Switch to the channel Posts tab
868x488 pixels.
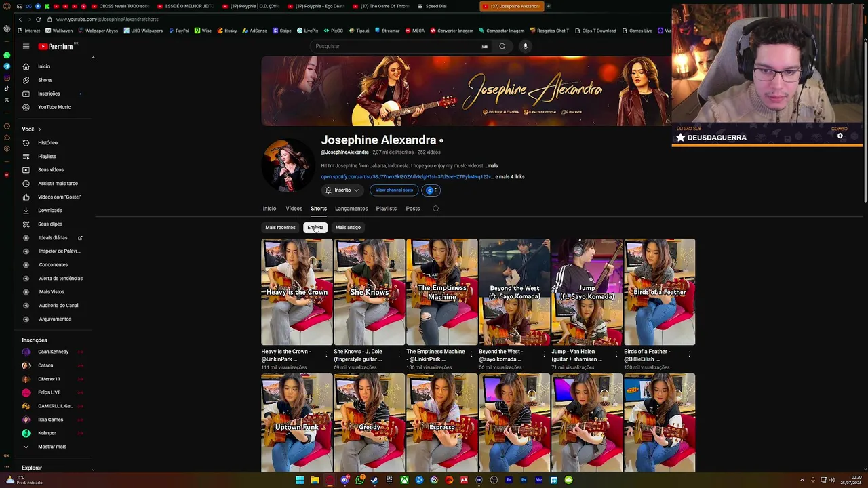(413, 209)
